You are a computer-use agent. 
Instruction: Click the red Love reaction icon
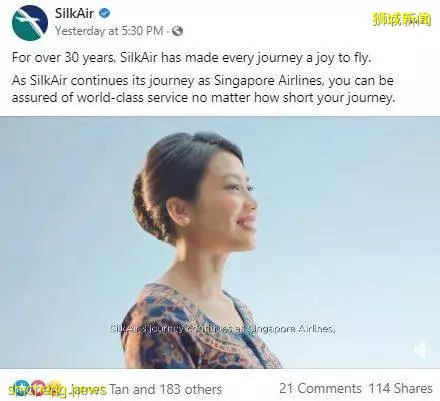click(x=37, y=387)
